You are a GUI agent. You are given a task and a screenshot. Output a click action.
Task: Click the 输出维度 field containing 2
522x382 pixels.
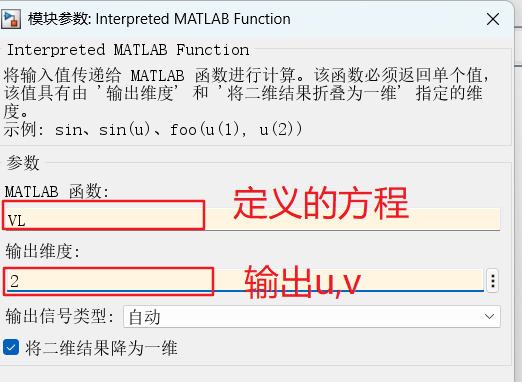pos(244,280)
